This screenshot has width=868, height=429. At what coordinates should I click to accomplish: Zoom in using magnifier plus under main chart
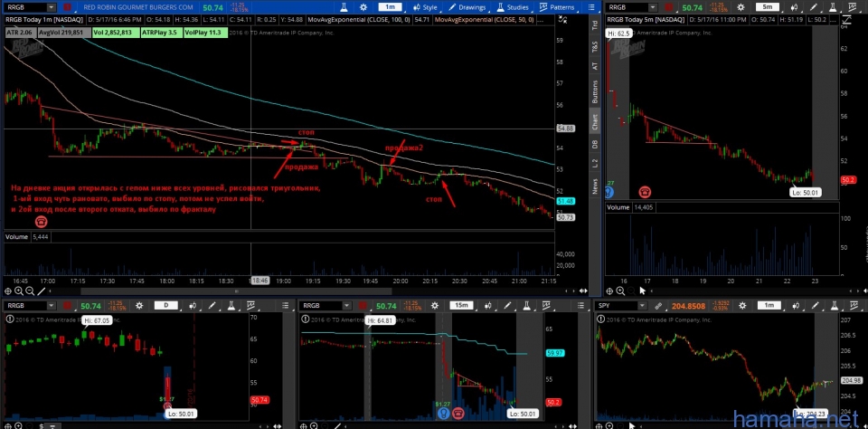point(18,291)
